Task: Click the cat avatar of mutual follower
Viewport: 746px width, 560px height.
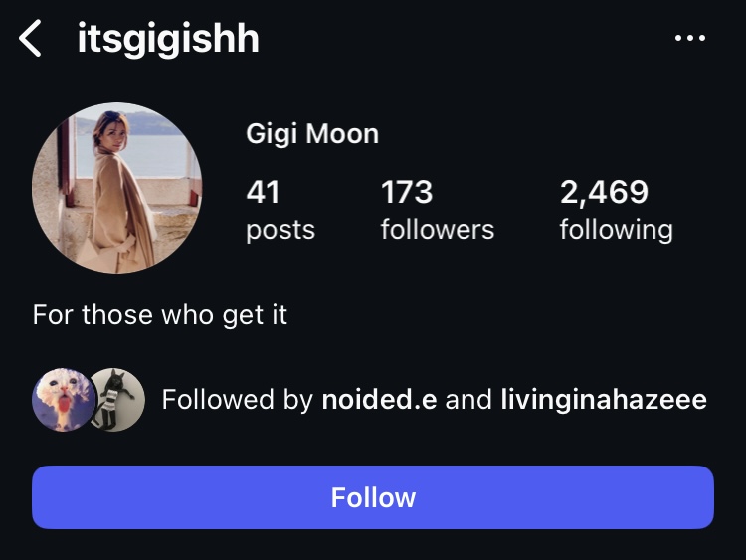Action: point(63,400)
